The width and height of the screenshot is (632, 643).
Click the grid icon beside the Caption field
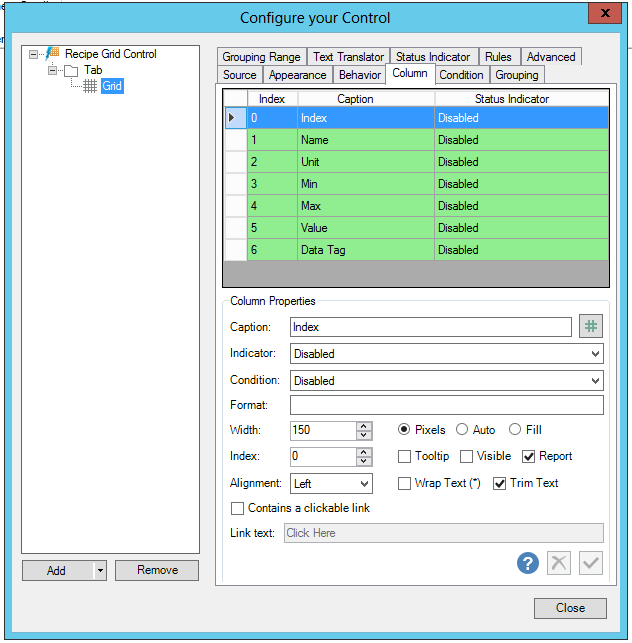pyautogui.click(x=591, y=326)
